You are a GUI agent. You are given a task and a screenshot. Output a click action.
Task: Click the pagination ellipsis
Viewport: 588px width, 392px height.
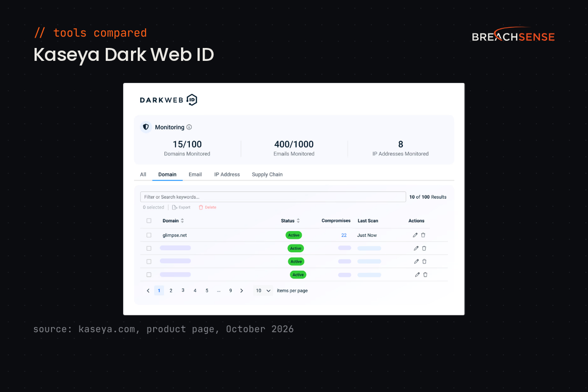219,291
